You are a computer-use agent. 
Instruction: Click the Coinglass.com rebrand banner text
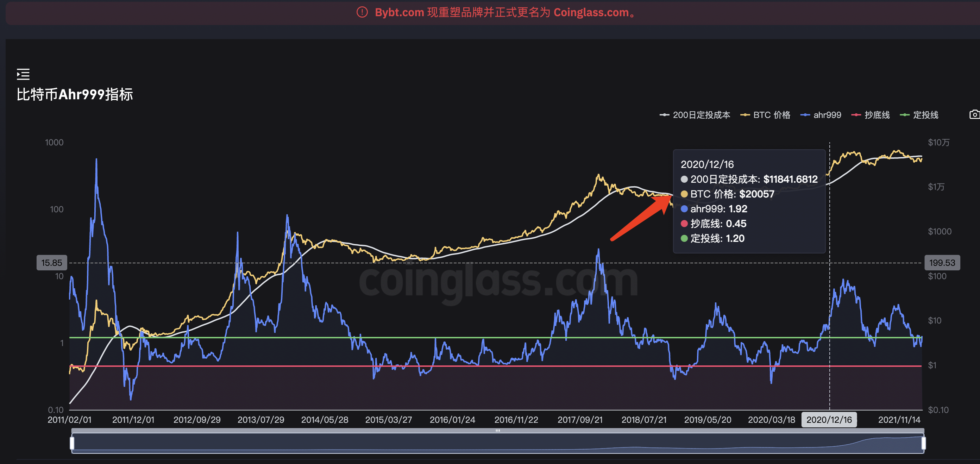point(502,12)
